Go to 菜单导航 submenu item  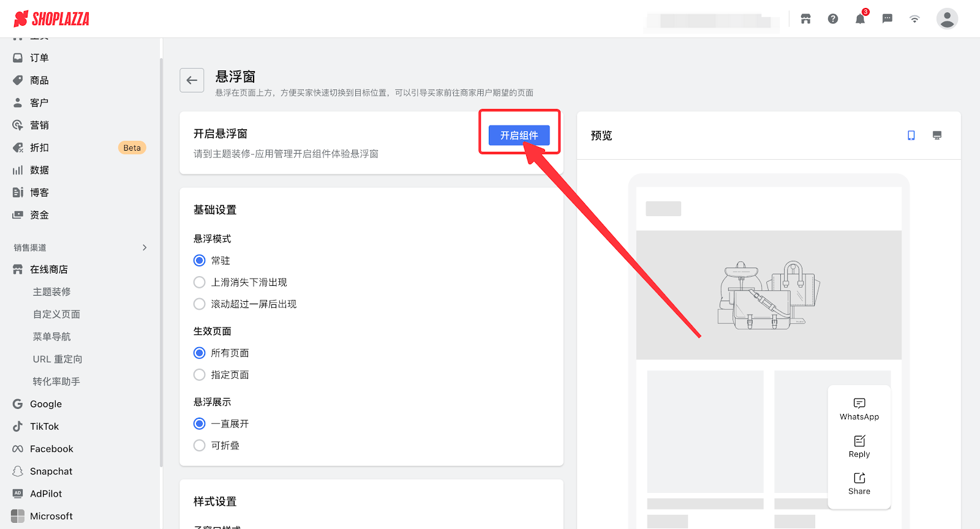pos(52,337)
